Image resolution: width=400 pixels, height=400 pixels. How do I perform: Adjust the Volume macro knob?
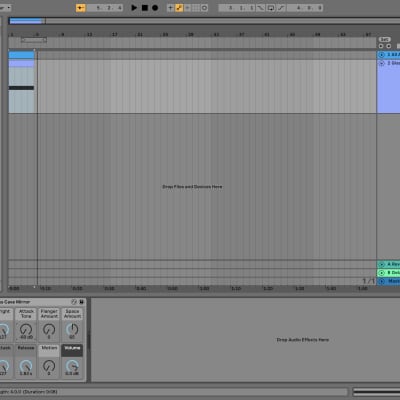click(72, 366)
